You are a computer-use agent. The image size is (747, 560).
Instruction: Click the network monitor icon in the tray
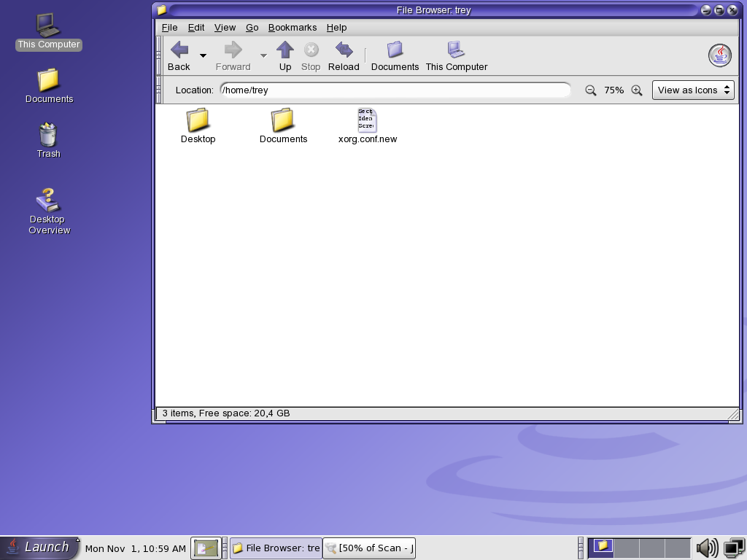pos(734,548)
